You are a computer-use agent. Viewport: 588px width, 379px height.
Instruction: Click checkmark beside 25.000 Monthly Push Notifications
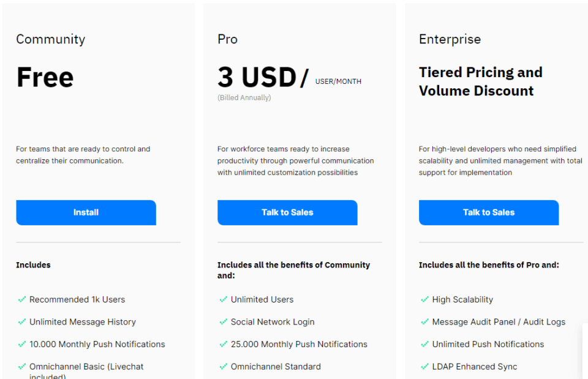point(224,344)
